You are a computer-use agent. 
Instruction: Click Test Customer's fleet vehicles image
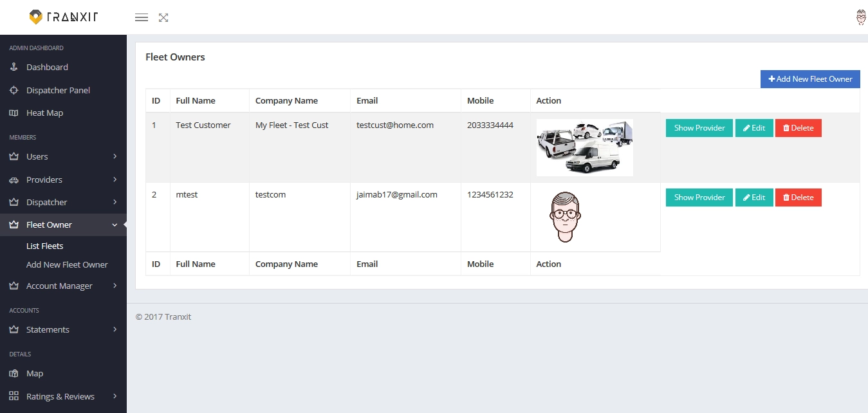[x=584, y=147]
